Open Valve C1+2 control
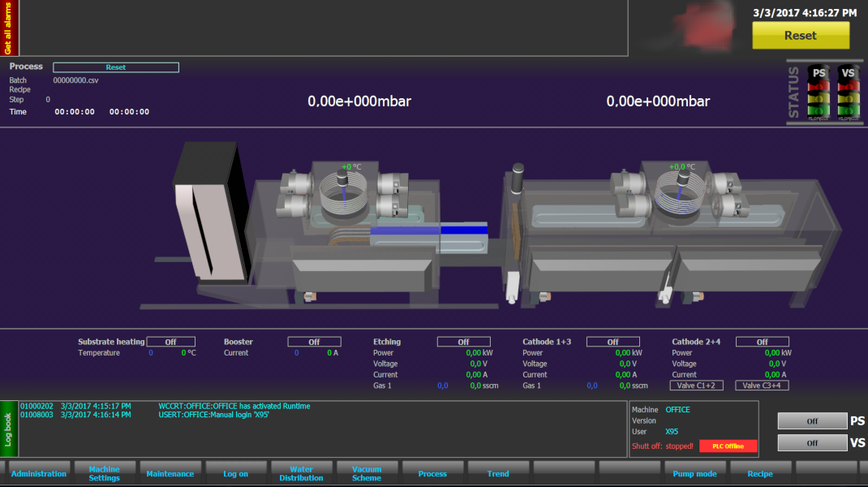Viewport: 868px width, 487px height. pos(697,386)
